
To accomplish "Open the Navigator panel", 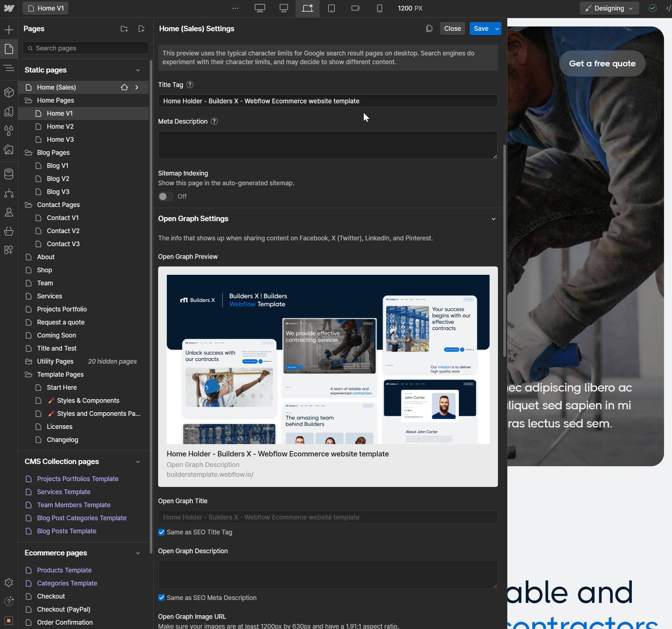I will click(9, 68).
